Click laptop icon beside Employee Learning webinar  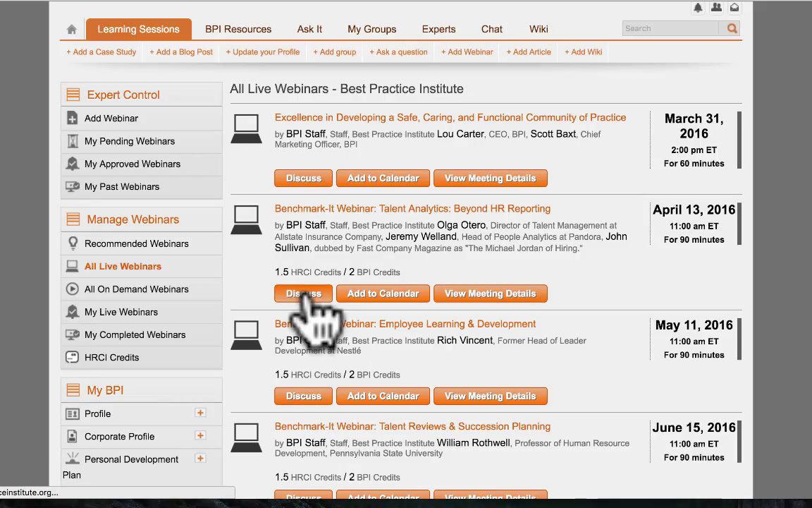[x=247, y=335]
